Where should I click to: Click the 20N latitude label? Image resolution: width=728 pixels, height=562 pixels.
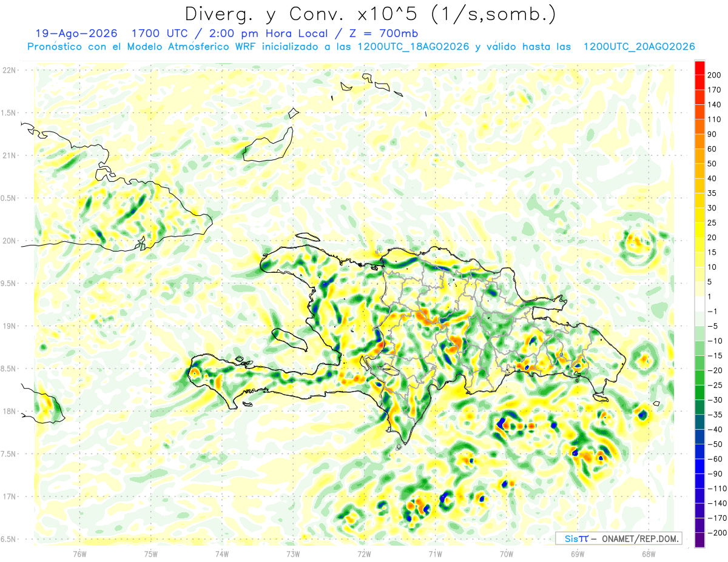coord(9,241)
